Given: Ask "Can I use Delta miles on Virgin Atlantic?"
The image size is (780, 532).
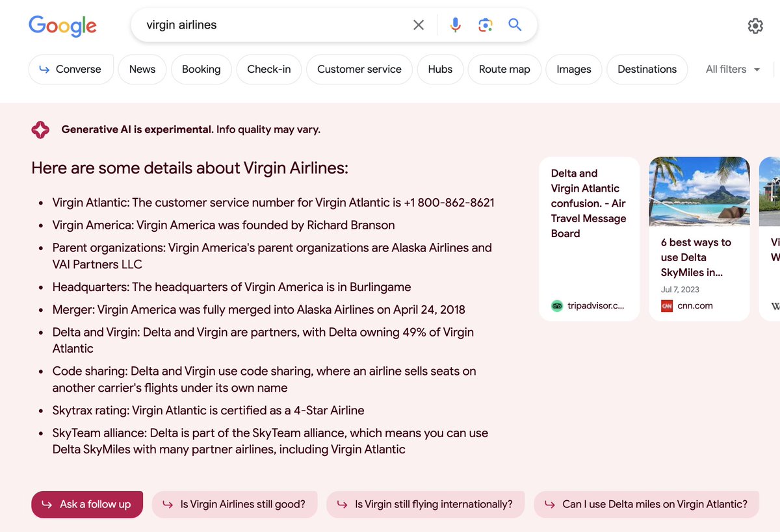Looking at the screenshot, I should pos(647,504).
